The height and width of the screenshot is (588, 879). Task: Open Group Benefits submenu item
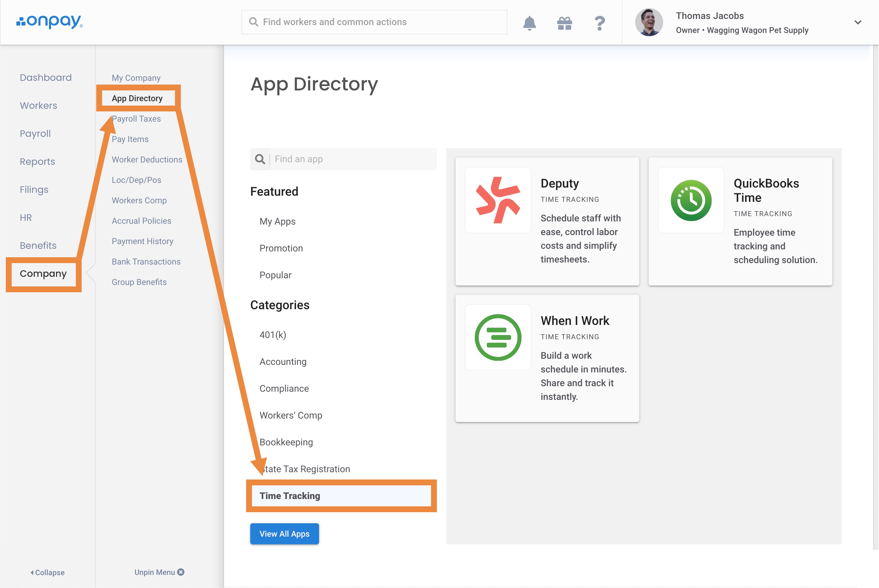pos(139,282)
